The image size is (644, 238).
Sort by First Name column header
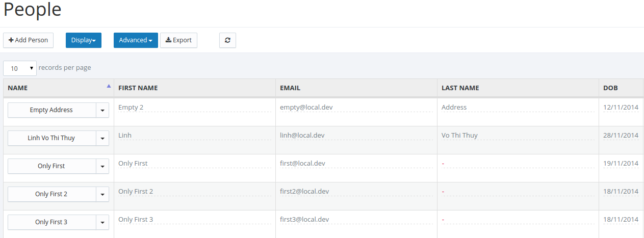coord(194,88)
